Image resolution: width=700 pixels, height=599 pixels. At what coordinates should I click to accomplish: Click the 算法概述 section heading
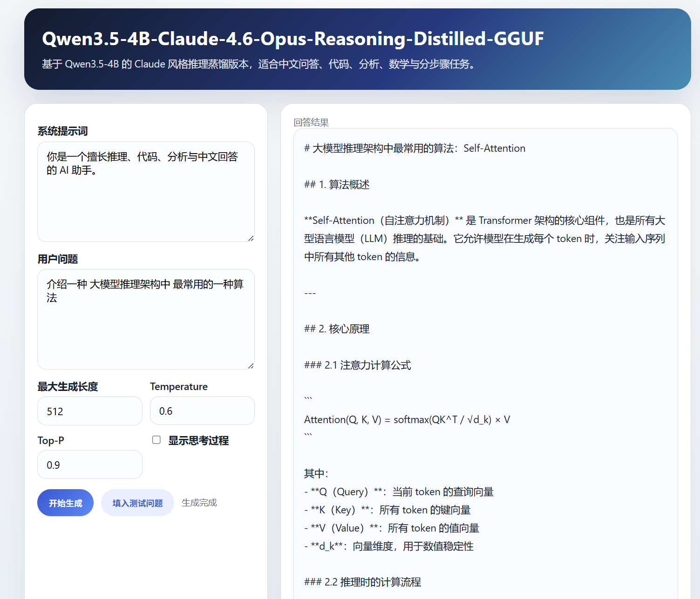pyautogui.click(x=336, y=184)
